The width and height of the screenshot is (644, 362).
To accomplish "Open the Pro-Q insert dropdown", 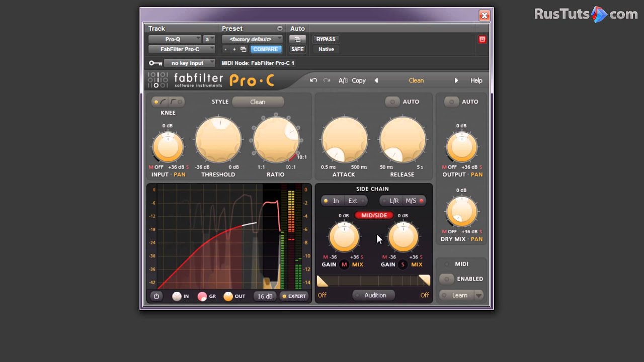I will point(175,39).
